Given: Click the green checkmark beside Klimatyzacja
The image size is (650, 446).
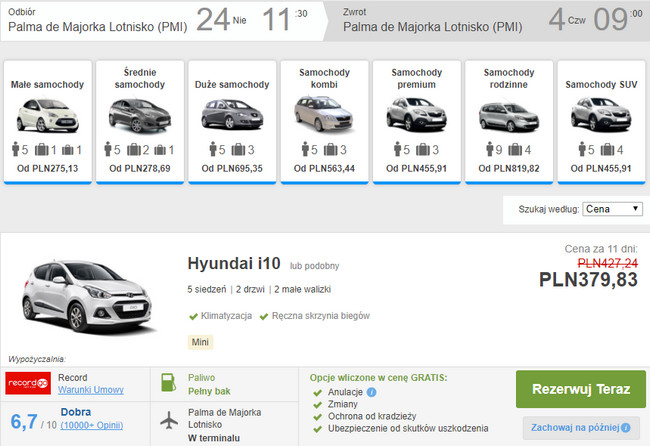Looking at the screenshot, I should click(x=193, y=317).
